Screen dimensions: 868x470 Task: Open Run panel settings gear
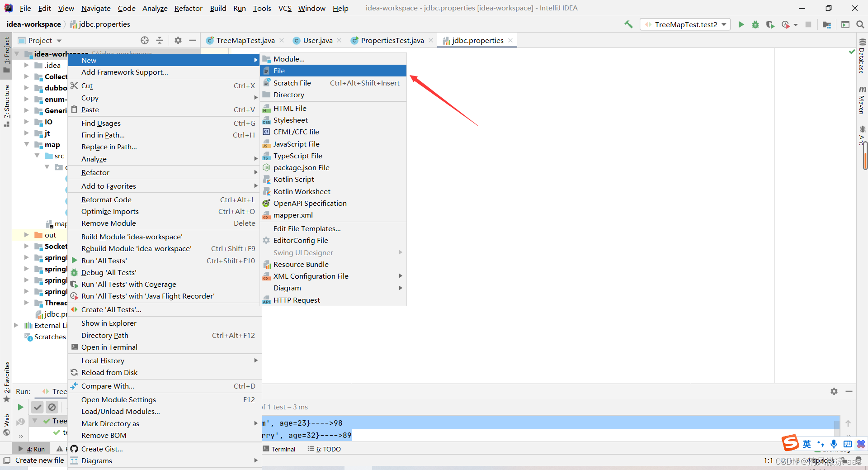coord(834,391)
